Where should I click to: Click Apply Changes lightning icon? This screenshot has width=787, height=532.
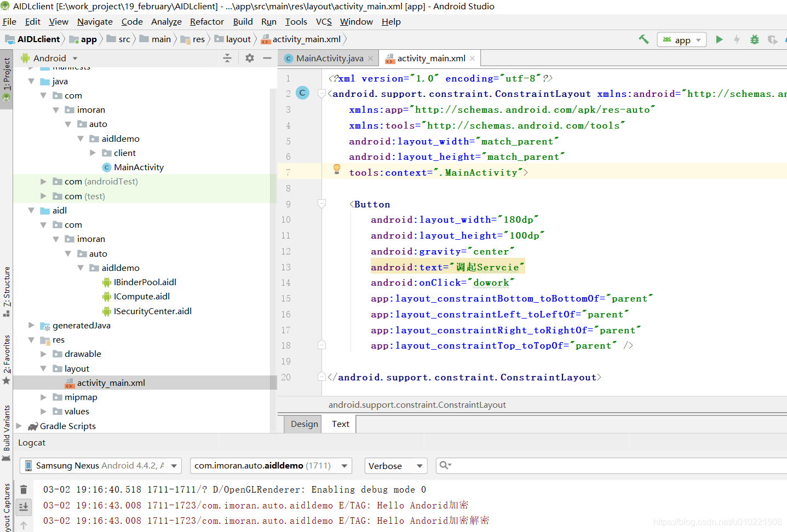pos(737,39)
